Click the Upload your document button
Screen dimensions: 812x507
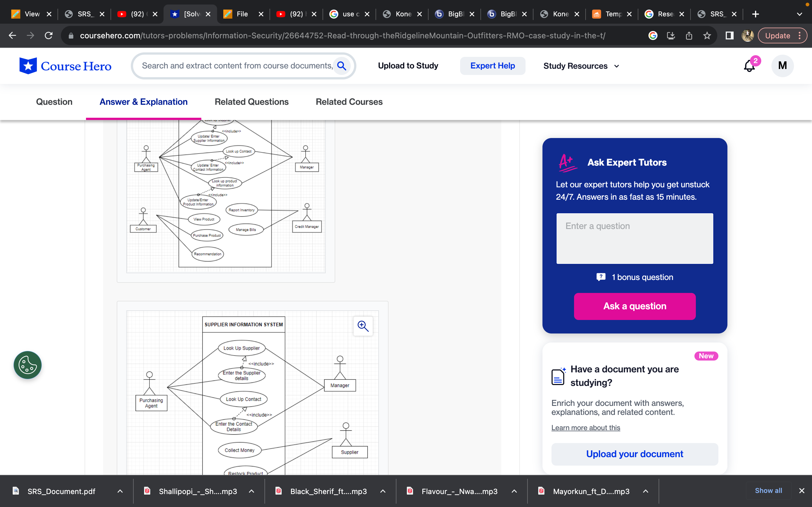(634, 454)
